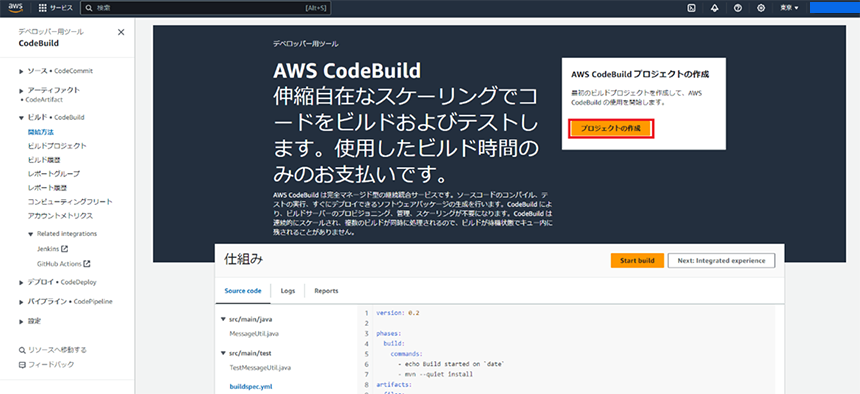Image resolution: width=860 pixels, height=394 pixels.
Task: Click the プロジェクトの作成 button
Action: tap(612, 128)
